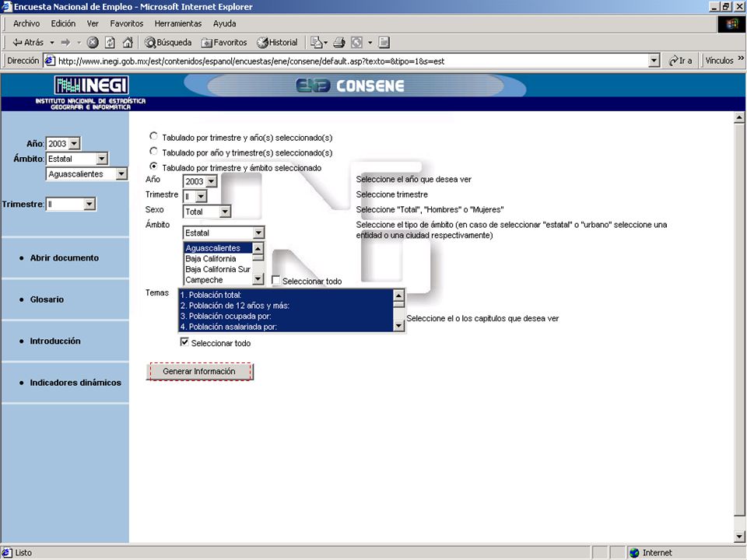This screenshot has width=747, height=560.
Task: Open the Búsqueda search toolbar button
Action: pyautogui.click(x=168, y=42)
